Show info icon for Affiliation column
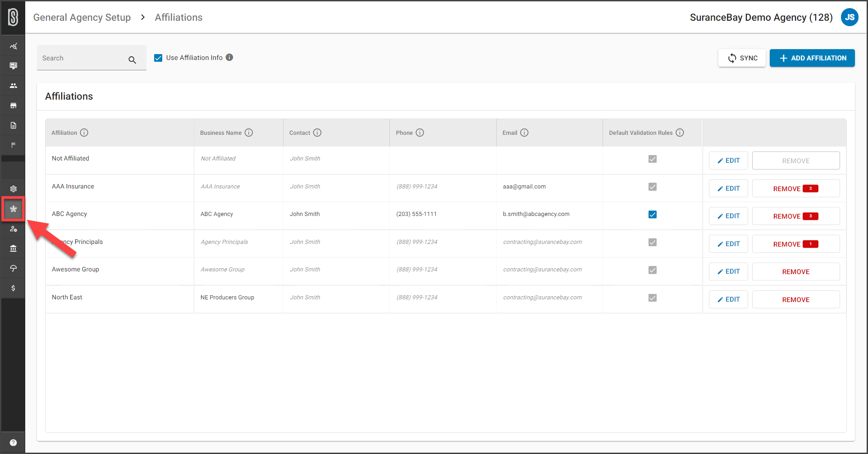 tap(84, 133)
